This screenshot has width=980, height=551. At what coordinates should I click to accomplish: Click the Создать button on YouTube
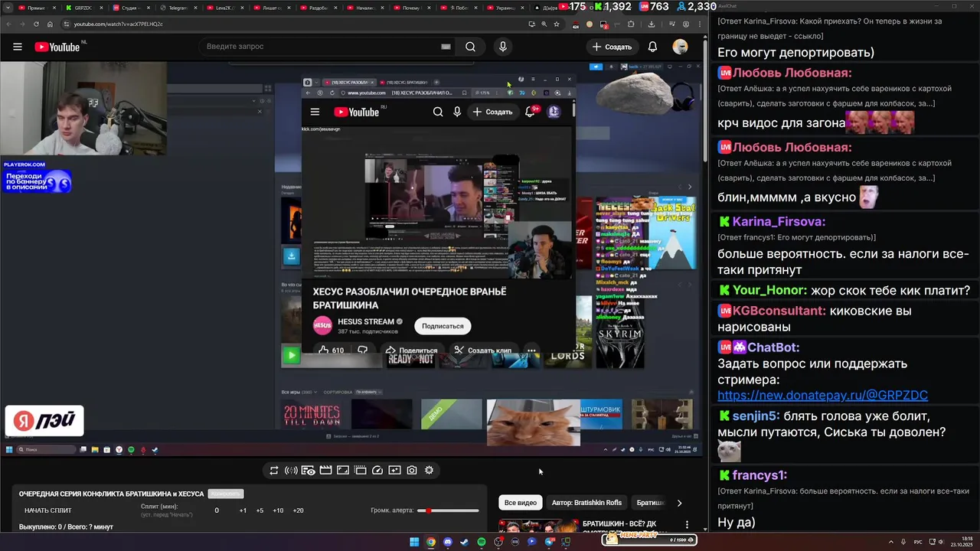[612, 47]
